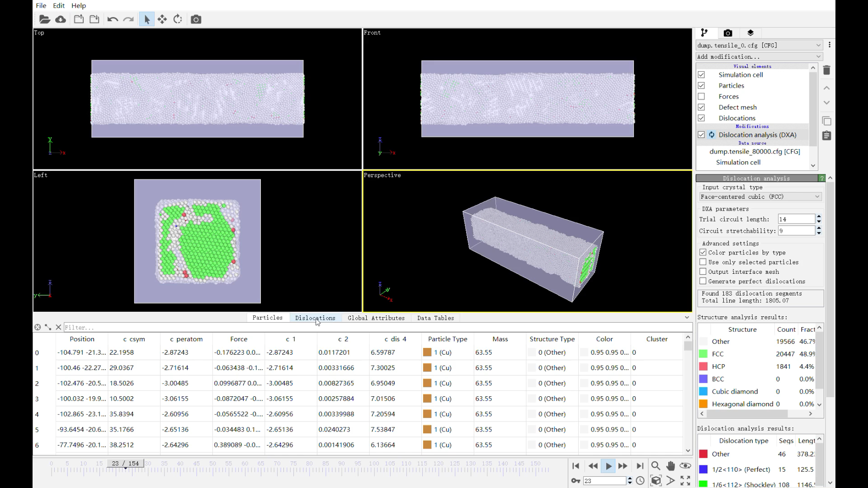Jump to last animation frame
The height and width of the screenshot is (488, 868).
[x=640, y=466]
